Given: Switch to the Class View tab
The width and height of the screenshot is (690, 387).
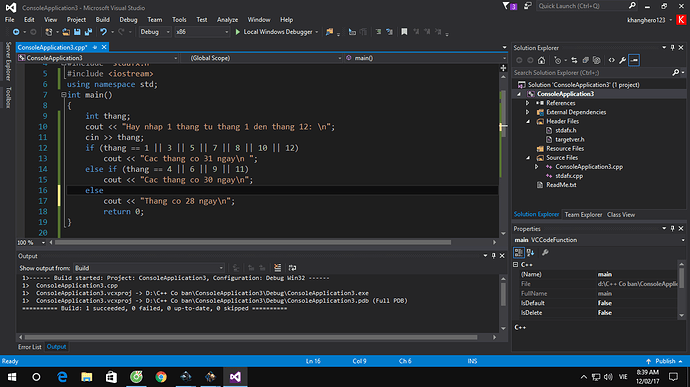Looking at the screenshot, I should (x=621, y=215).
